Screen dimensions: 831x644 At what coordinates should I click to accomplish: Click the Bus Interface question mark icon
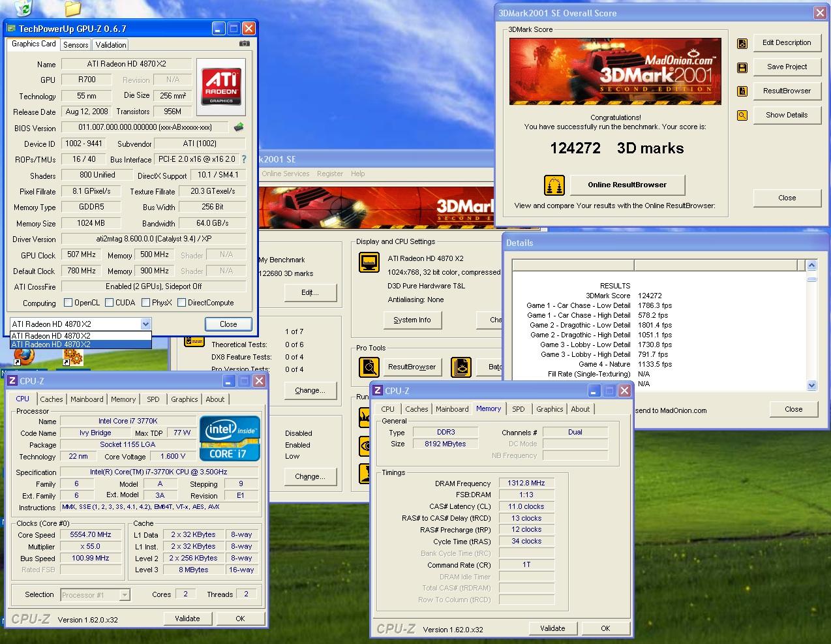click(x=244, y=159)
